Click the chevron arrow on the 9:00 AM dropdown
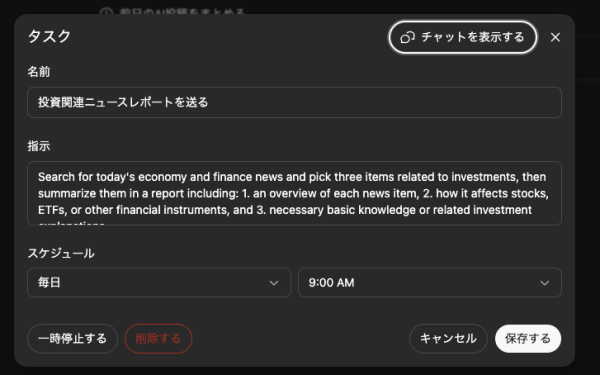 pos(545,283)
